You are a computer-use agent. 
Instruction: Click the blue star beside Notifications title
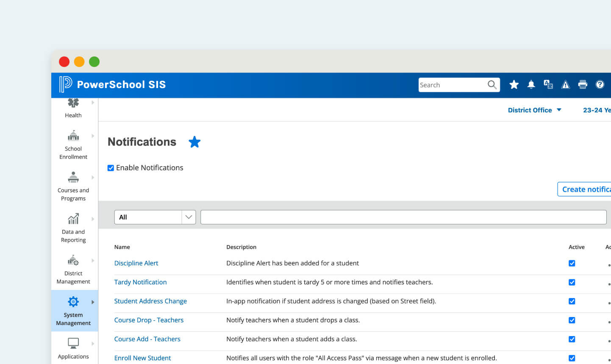(x=194, y=142)
